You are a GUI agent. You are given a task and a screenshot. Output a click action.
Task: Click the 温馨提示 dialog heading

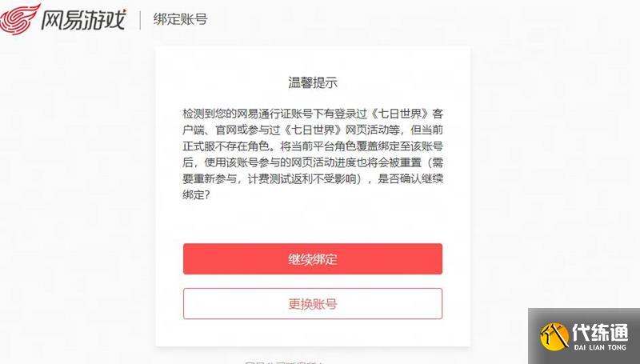pyautogui.click(x=313, y=82)
